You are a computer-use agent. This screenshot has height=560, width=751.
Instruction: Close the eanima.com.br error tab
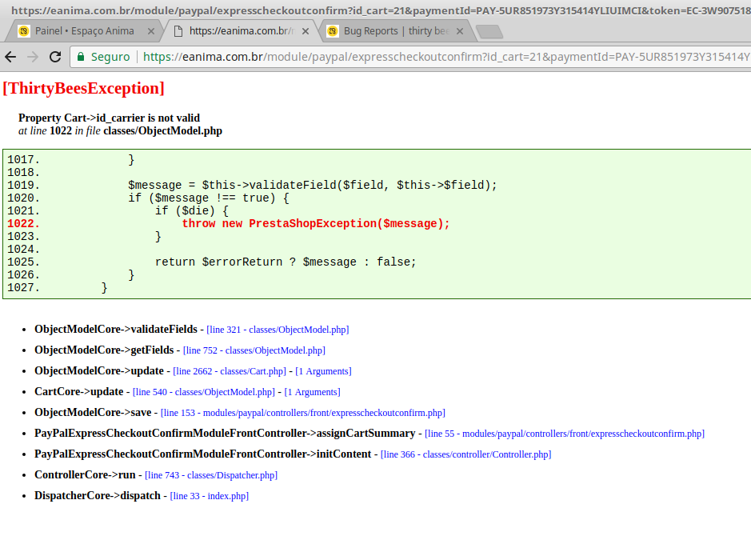305,31
